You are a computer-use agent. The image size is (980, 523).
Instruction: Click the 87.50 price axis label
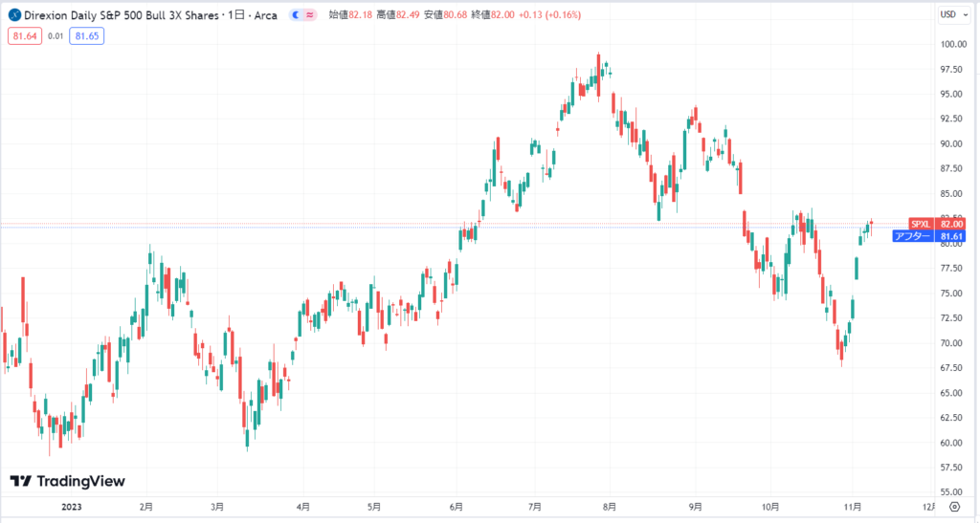(951, 168)
